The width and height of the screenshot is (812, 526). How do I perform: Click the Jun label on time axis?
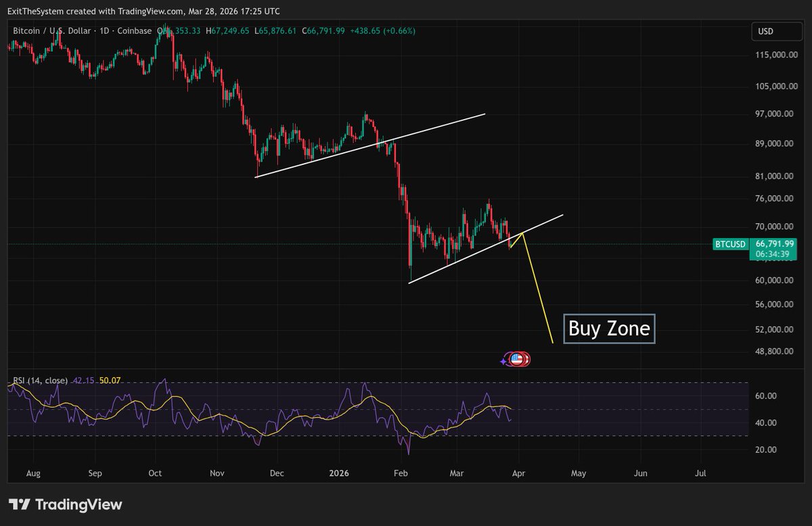click(640, 474)
